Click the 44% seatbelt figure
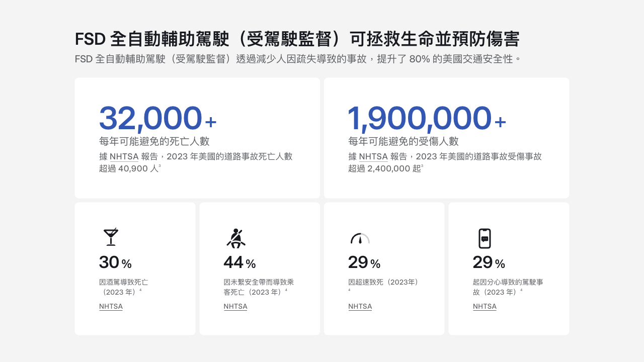This screenshot has height=362, width=644. tap(239, 262)
